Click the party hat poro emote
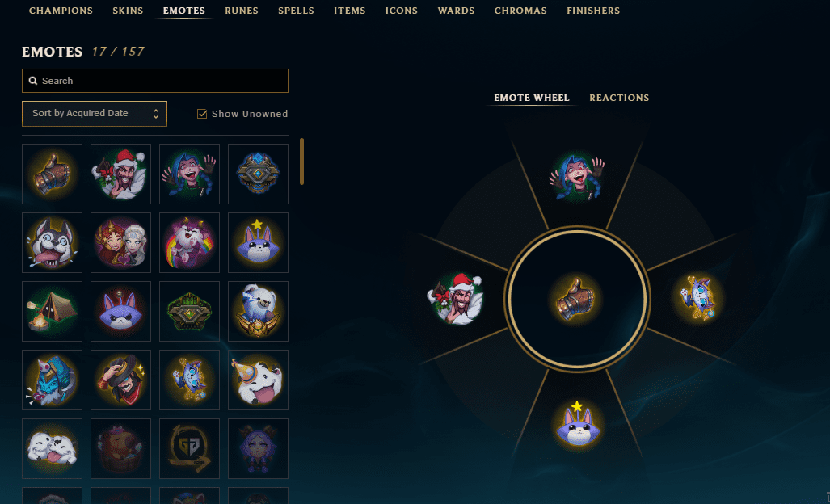The height and width of the screenshot is (504, 830). tap(259, 380)
